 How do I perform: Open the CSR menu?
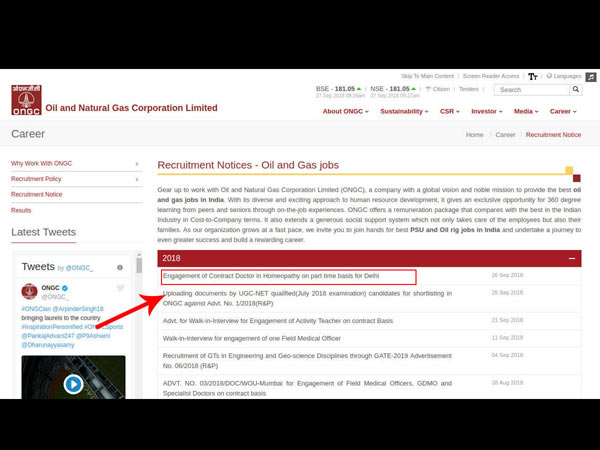[450, 111]
